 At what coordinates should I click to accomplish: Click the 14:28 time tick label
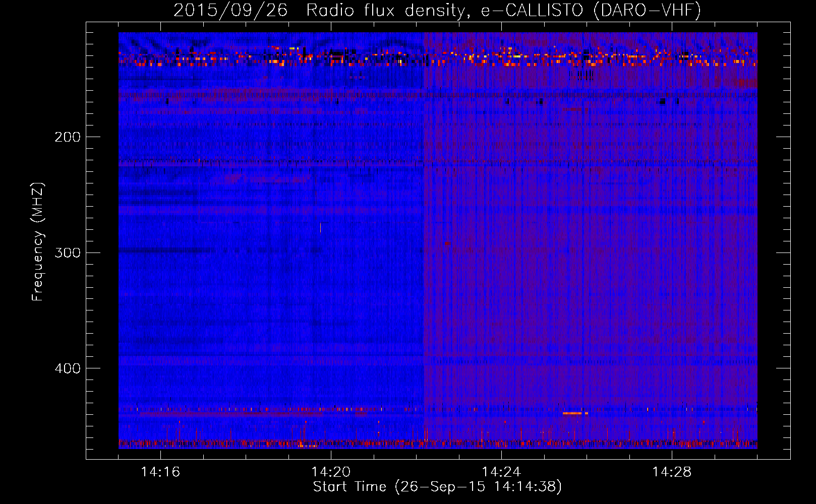pyautogui.click(x=672, y=472)
